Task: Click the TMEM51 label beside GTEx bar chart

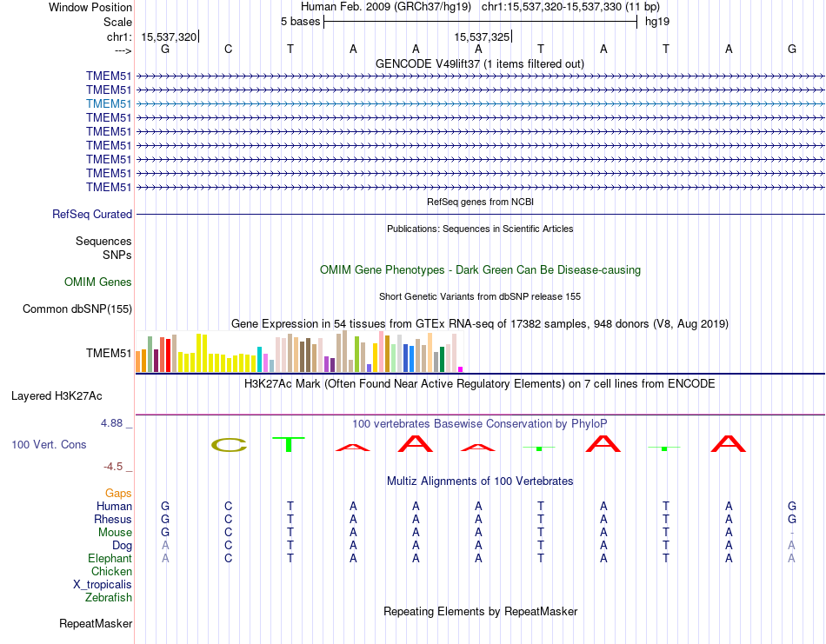Action: 109,353
